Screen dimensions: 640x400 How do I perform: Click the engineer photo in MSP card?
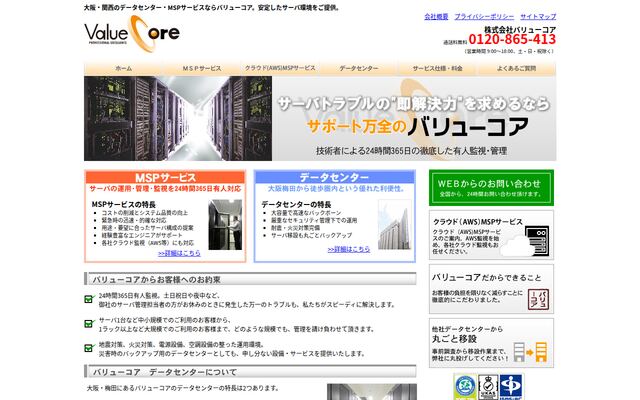click(x=225, y=225)
